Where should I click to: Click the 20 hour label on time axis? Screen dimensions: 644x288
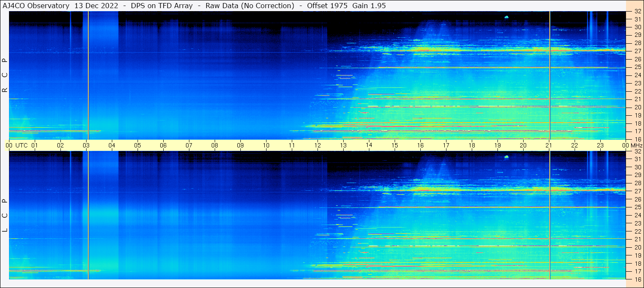click(x=523, y=145)
